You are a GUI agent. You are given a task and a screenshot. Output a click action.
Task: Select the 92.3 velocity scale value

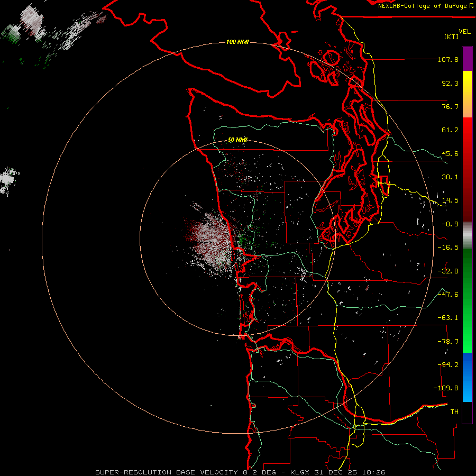click(450, 83)
